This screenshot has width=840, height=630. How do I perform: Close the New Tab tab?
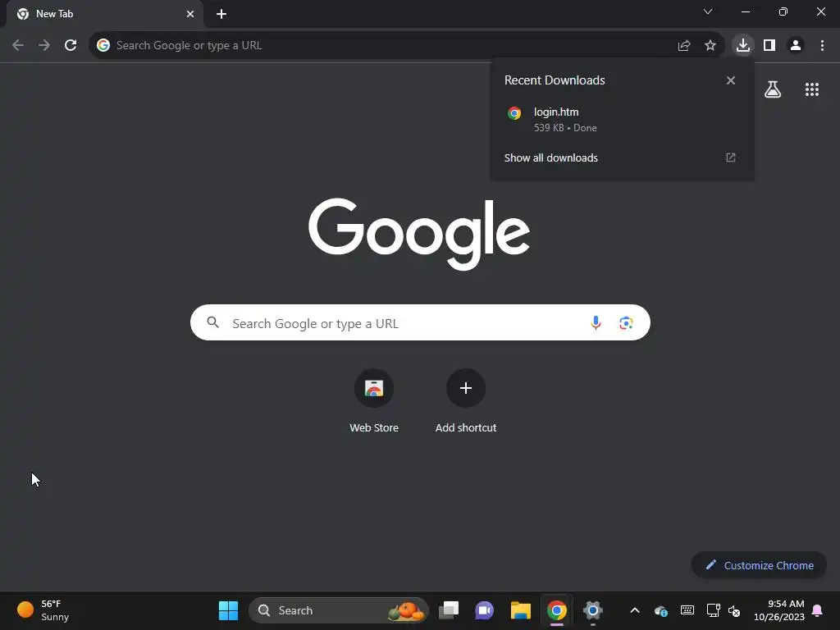(190, 15)
